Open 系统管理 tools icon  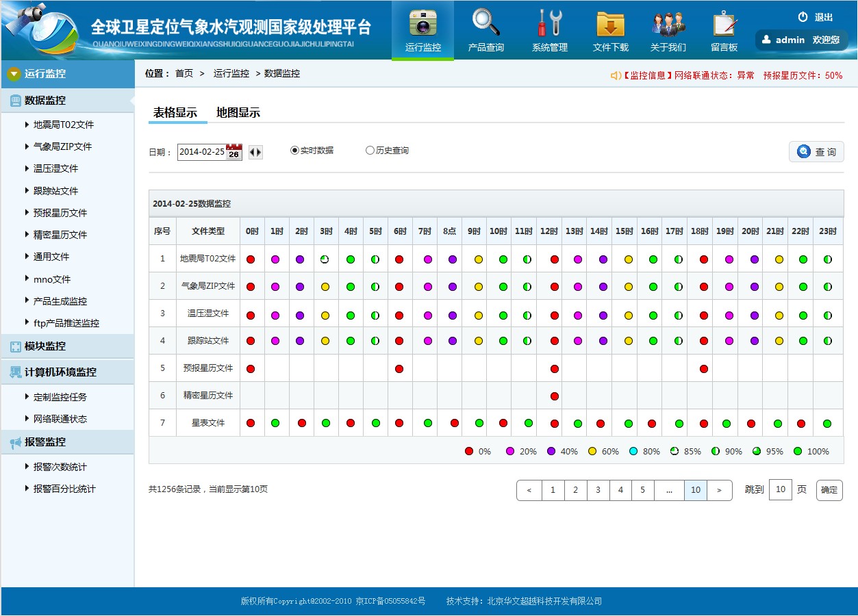tap(549, 23)
